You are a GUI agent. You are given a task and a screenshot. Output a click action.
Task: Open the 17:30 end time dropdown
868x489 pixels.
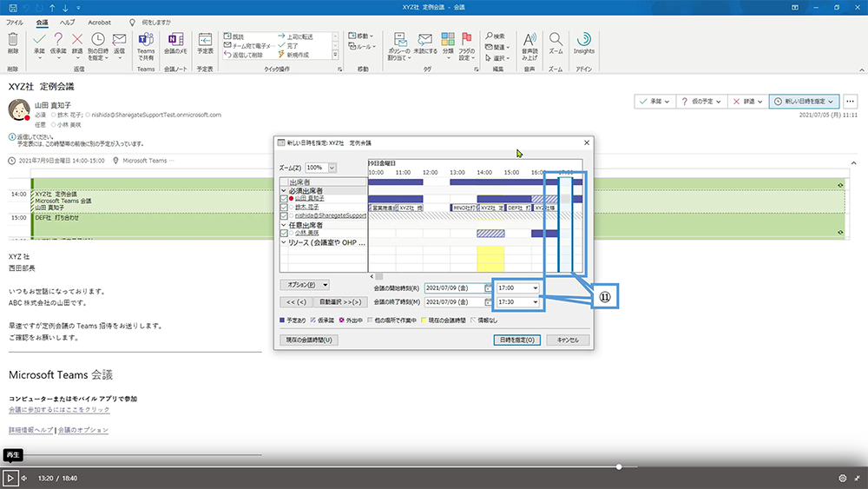pyautogui.click(x=535, y=302)
